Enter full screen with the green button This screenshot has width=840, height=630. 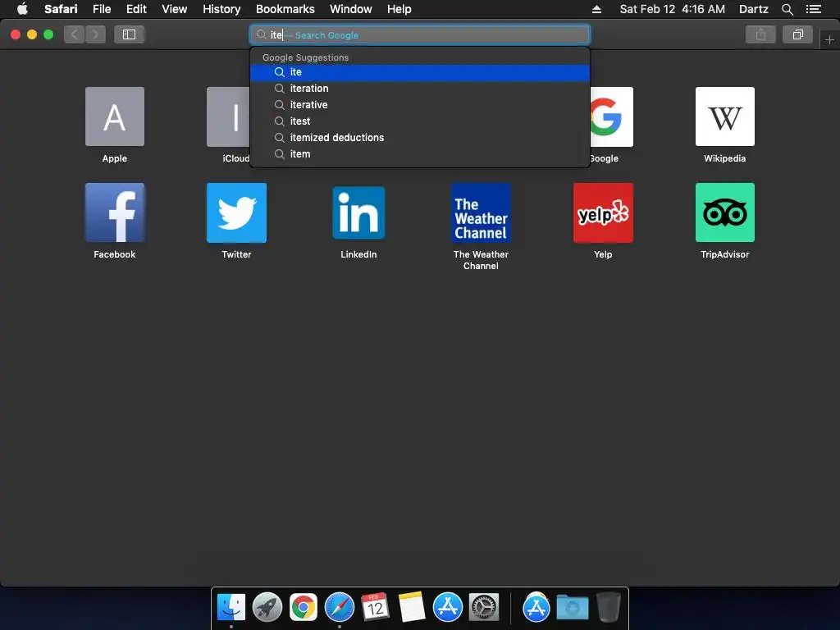coord(48,34)
